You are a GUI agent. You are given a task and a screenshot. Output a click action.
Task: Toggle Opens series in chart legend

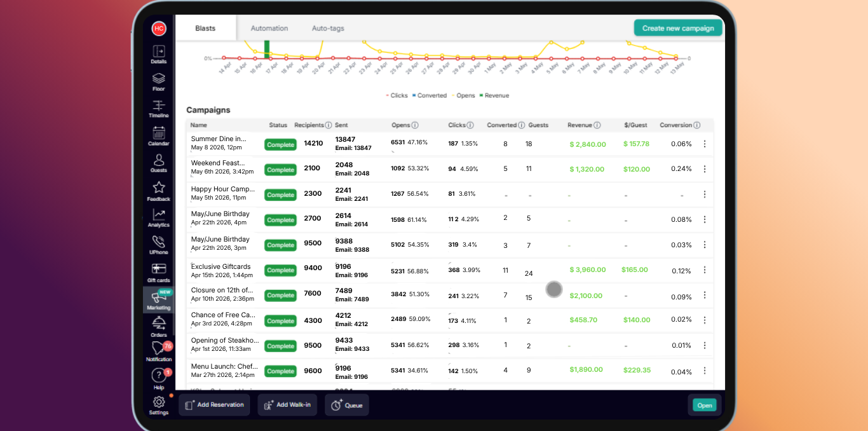tap(463, 95)
